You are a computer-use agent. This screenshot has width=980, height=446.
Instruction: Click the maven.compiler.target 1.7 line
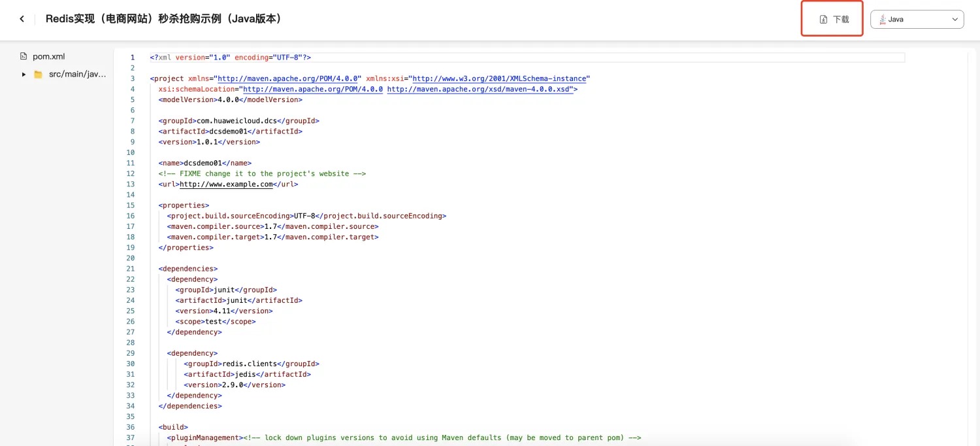coord(272,237)
